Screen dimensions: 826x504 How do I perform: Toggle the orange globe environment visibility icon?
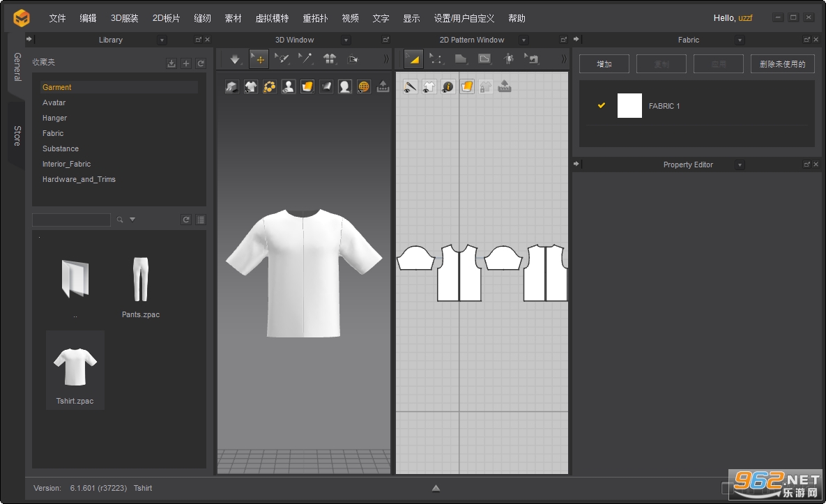pyautogui.click(x=363, y=86)
